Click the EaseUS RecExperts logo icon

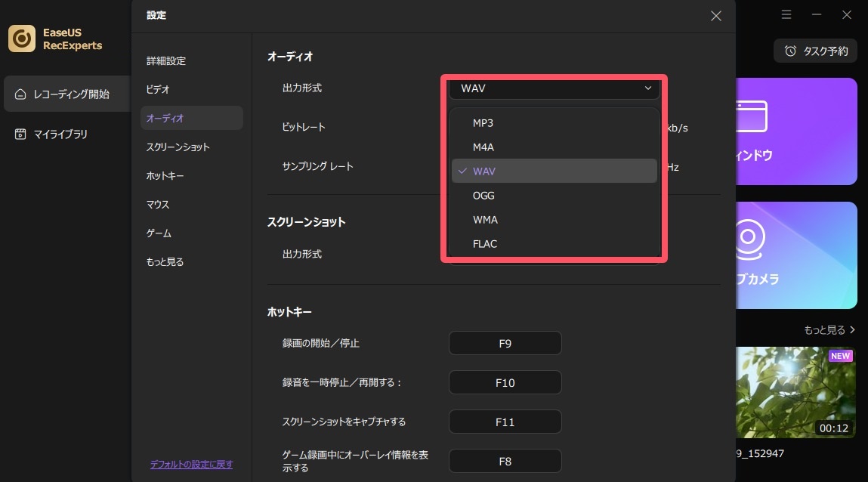click(20, 37)
